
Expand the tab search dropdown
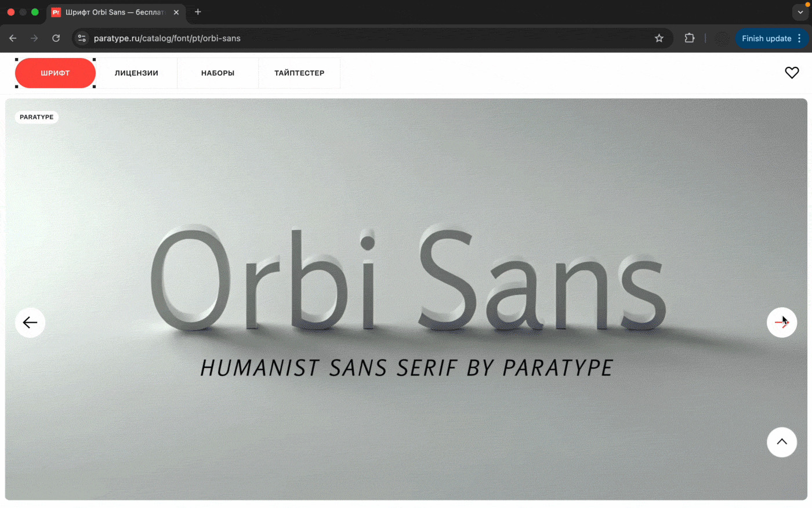pyautogui.click(x=800, y=12)
